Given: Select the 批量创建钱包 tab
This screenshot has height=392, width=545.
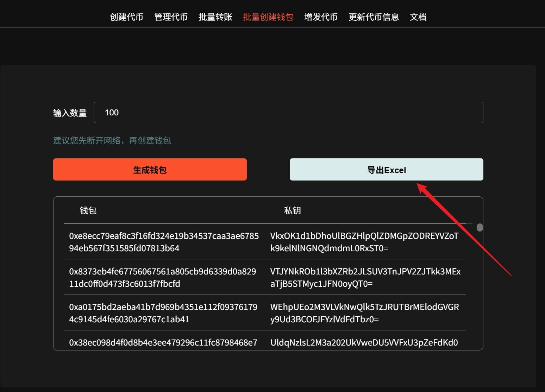Looking at the screenshot, I should [268, 17].
